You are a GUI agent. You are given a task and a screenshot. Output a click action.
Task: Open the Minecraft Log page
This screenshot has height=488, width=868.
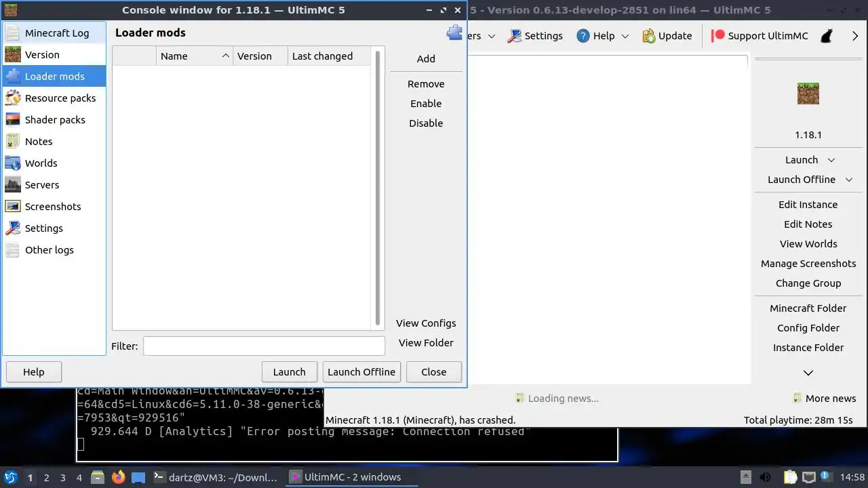[x=54, y=33]
